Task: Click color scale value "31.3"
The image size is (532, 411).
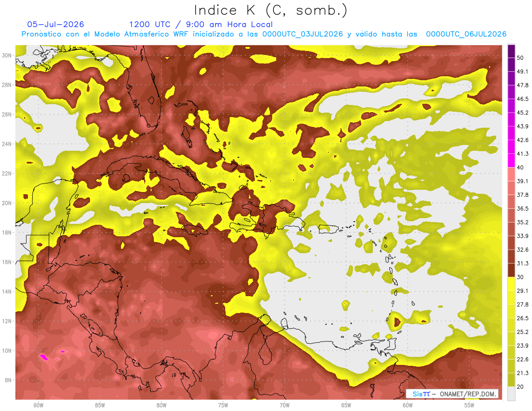Action: (523, 263)
